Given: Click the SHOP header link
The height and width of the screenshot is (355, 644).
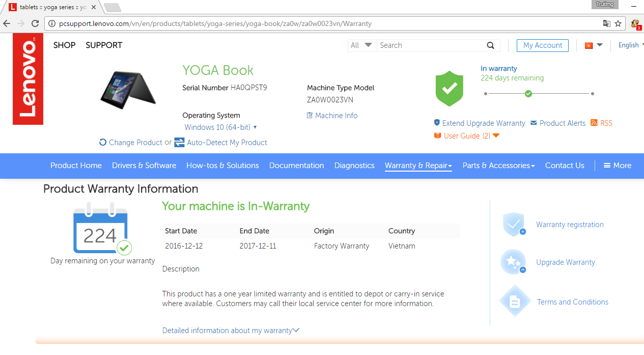Looking at the screenshot, I should (x=65, y=45).
